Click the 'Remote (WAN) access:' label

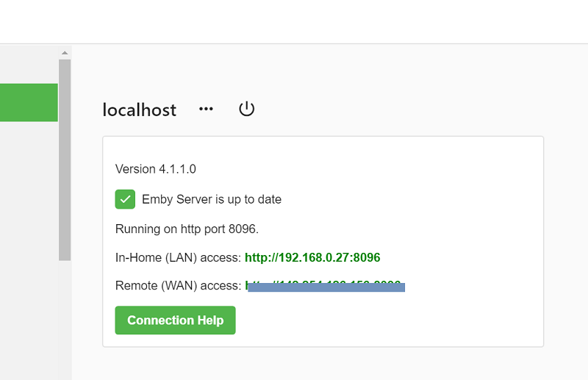pyautogui.click(x=178, y=286)
